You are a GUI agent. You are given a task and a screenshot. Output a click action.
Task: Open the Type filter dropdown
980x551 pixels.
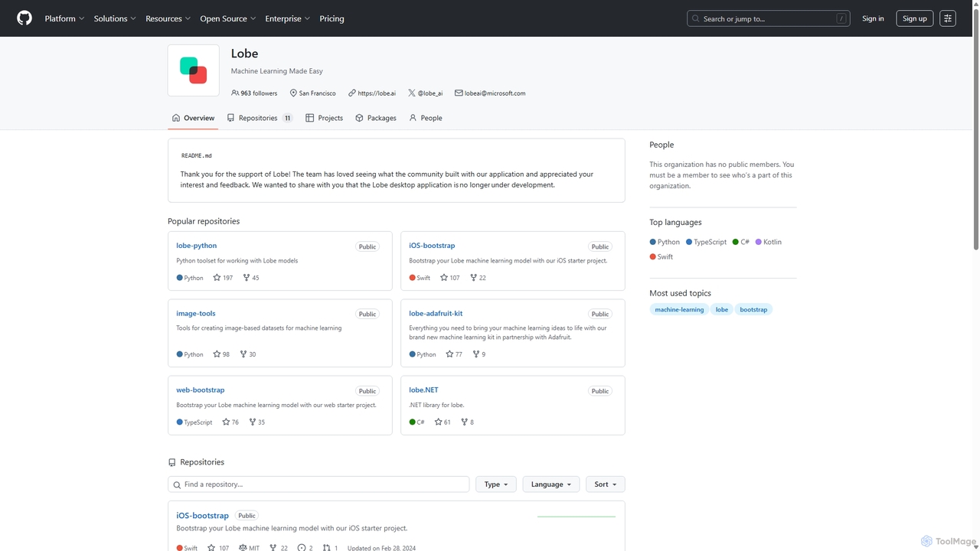[x=496, y=484]
